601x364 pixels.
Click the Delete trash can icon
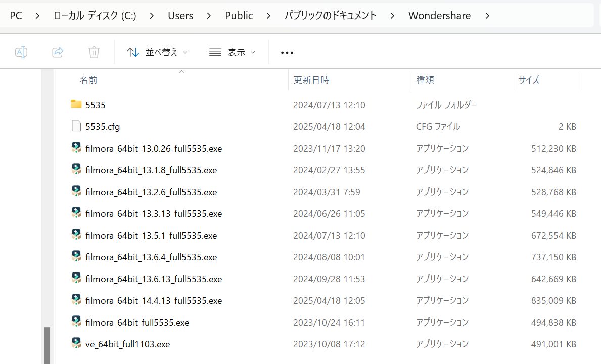pos(94,52)
